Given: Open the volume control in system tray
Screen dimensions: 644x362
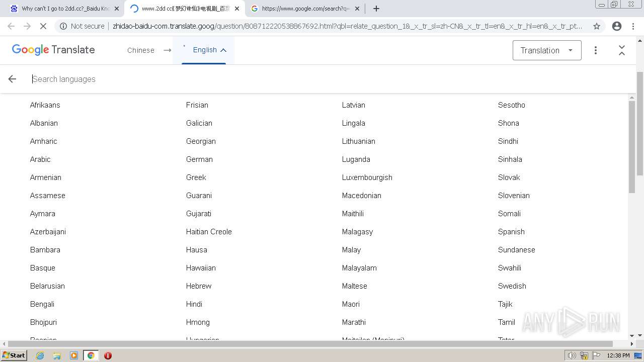Looking at the screenshot, I should (572, 355).
